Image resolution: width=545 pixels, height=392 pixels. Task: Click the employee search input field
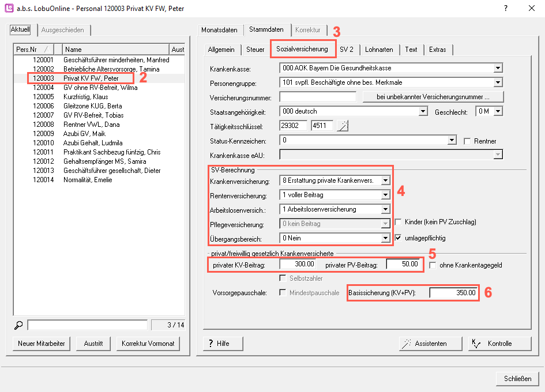(x=87, y=325)
